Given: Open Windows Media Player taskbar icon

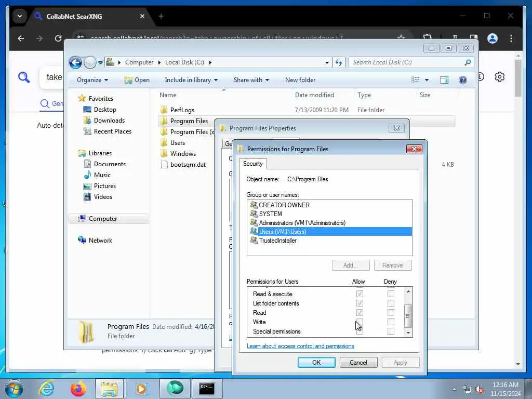Looking at the screenshot, I should 141,389.
